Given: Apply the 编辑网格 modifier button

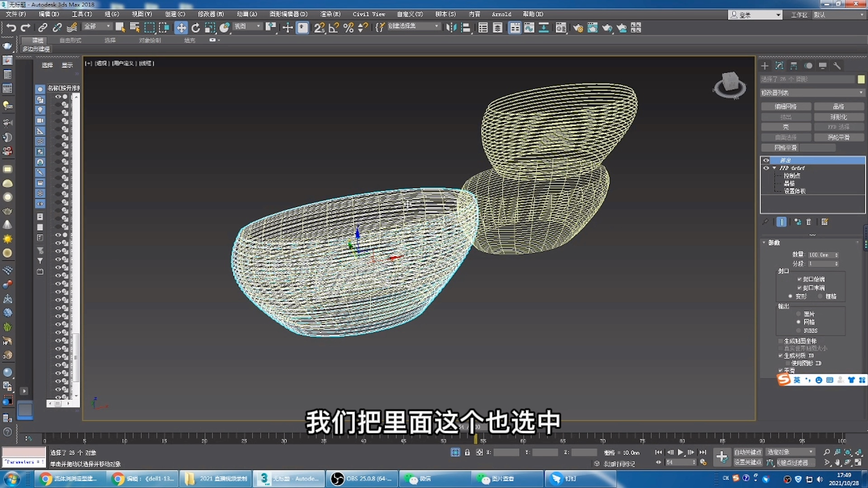Looking at the screenshot, I should tap(786, 106).
